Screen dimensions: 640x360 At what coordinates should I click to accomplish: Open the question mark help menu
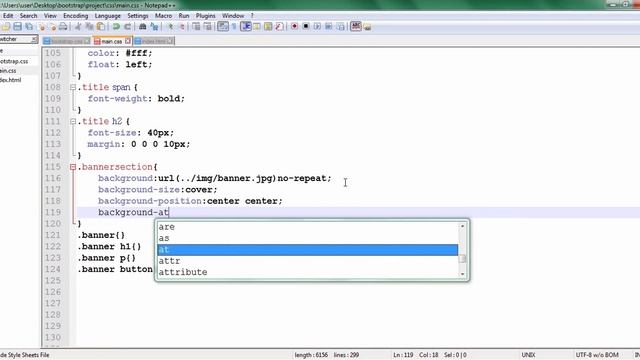tap(252, 16)
